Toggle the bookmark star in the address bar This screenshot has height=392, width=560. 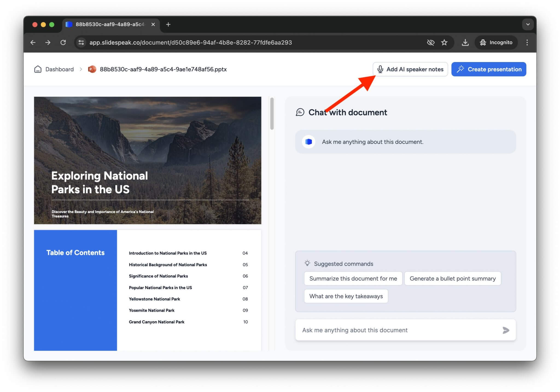coord(444,42)
